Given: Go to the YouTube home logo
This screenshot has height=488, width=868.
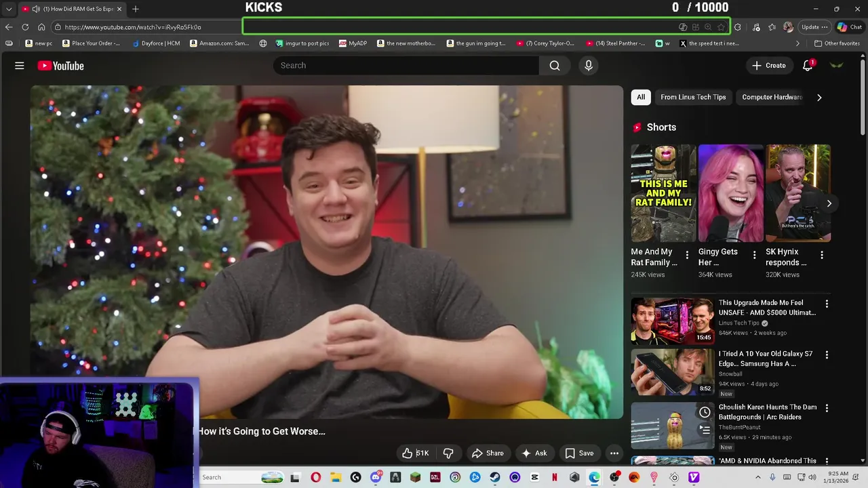Looking at the screenshot, I should [x=60, y=66].
